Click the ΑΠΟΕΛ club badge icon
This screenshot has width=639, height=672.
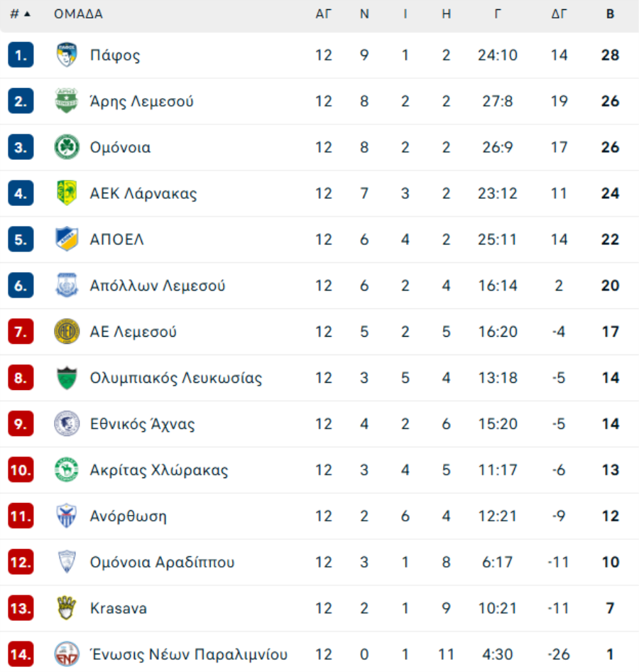pos(67,239)
